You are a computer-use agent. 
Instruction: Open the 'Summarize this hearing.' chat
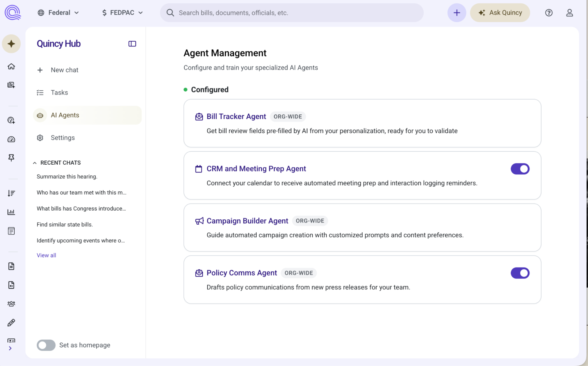[x=67, y=177]
